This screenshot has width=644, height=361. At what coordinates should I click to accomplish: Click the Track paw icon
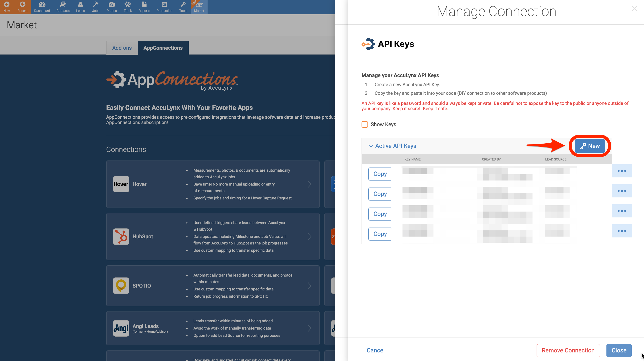click(x=127, y=4)
